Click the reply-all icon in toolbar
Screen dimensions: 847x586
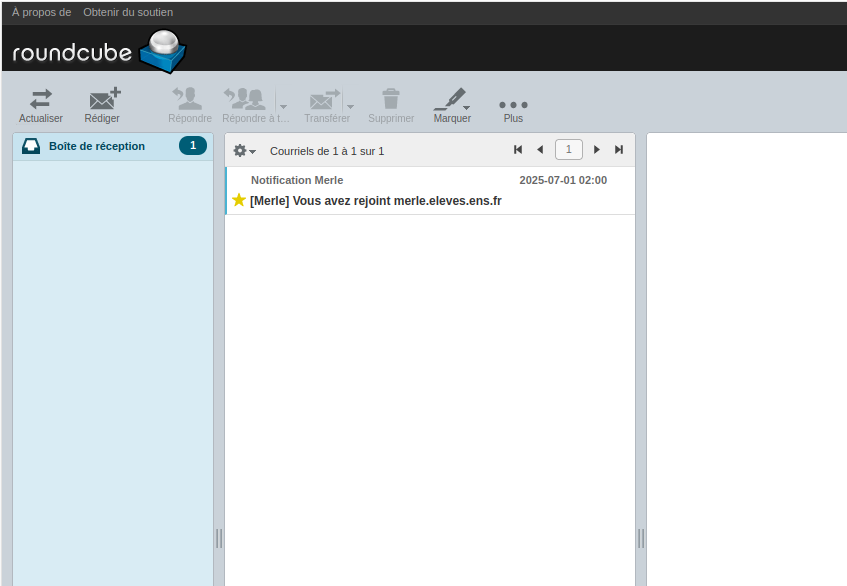click(x=246, y=100)
